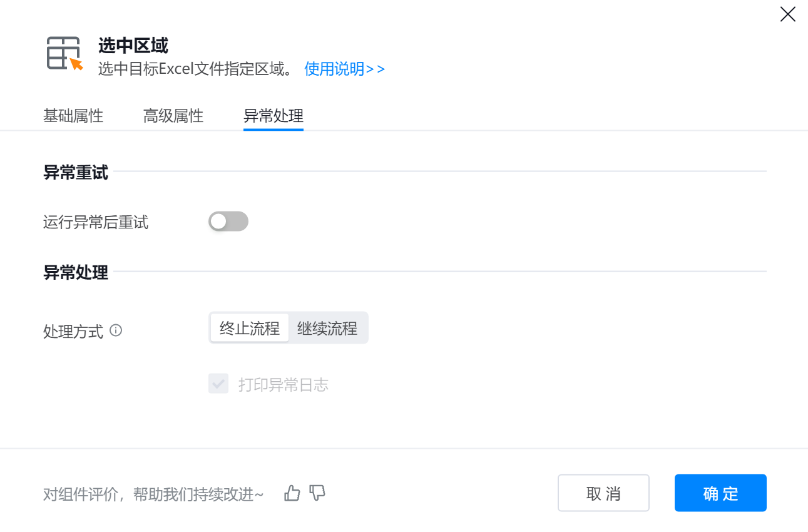Switch to the 基础属性 tab
808x532 pixels.
coord(73,116)
